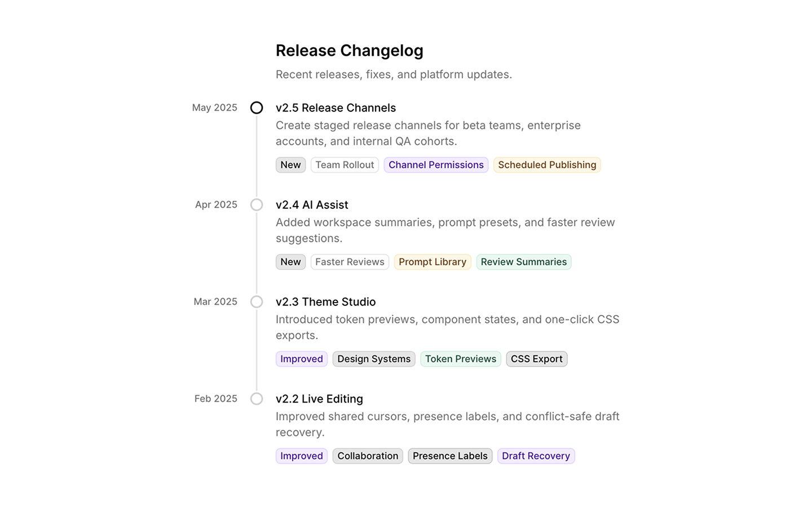812x508 pixels.
Task: Click the Feb 2025 date label
Action: point(216,399)
